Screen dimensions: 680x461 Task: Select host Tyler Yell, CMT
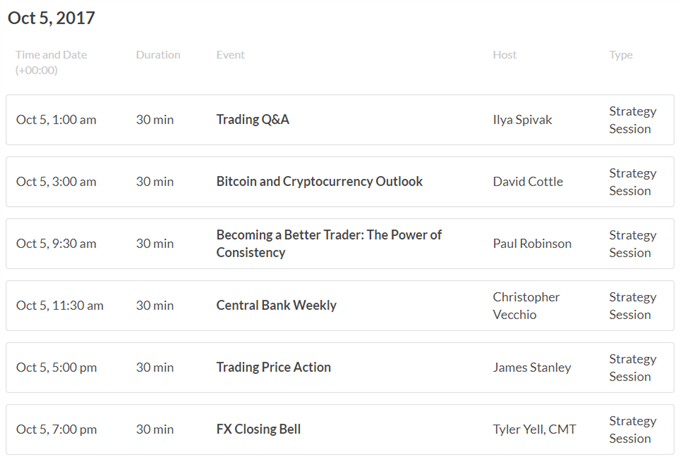534,429
